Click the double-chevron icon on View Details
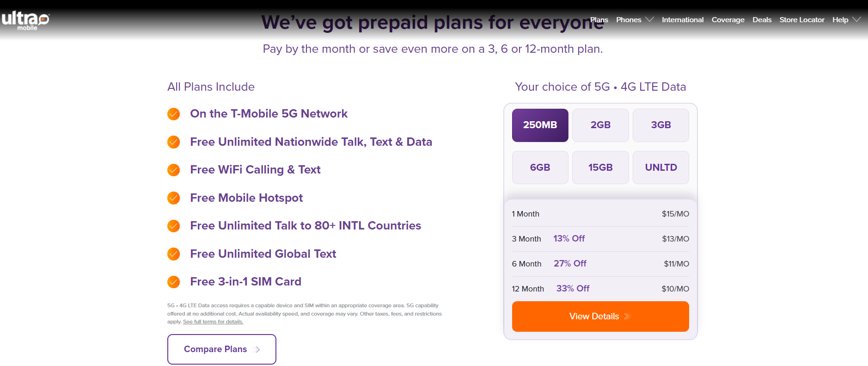Image resolution: width=868 pixels, height=366 pixels. click(627, 316)
